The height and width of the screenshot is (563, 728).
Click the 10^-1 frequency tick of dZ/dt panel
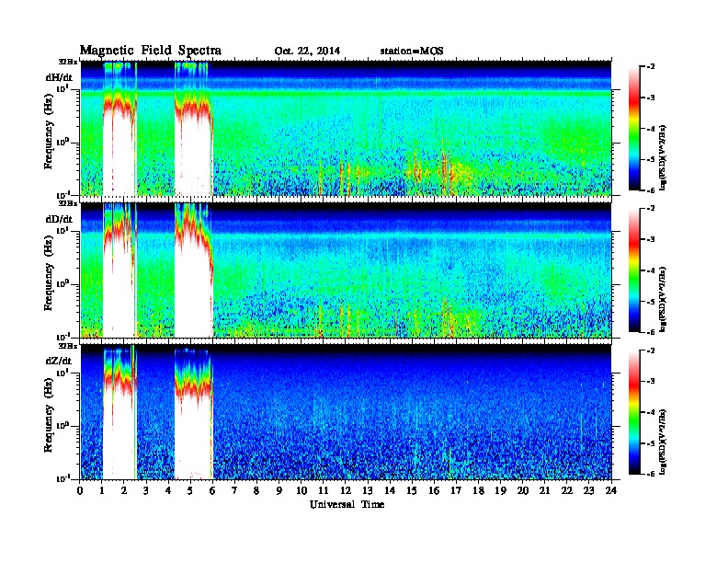point(63,478)
